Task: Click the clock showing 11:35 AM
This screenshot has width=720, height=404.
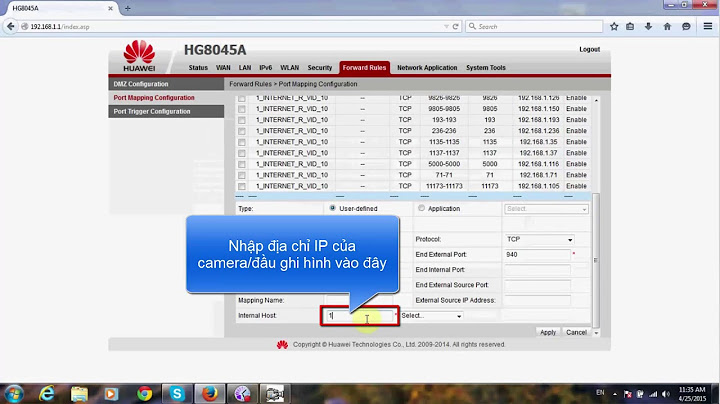Action: 692,390
